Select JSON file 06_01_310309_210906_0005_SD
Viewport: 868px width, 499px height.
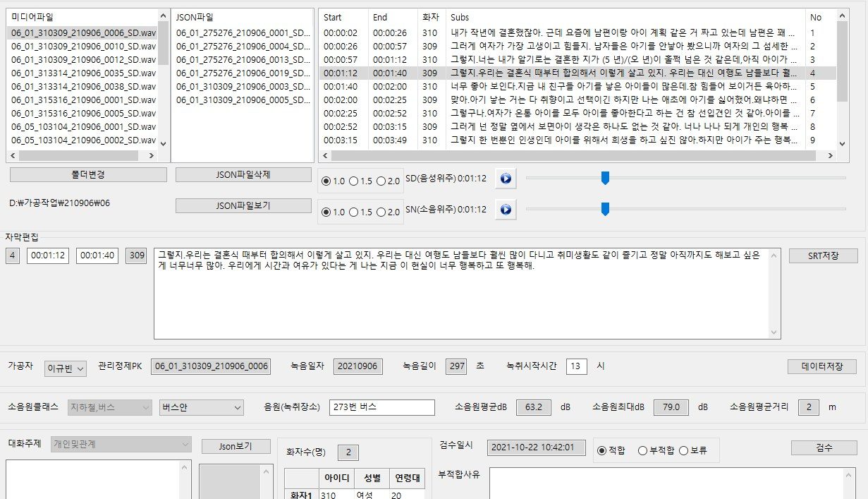click(243, 100)
